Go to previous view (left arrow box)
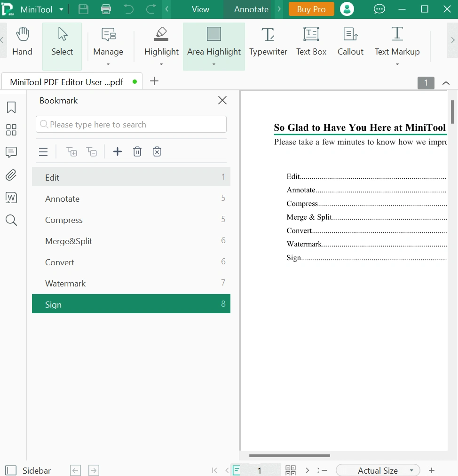 75,470
